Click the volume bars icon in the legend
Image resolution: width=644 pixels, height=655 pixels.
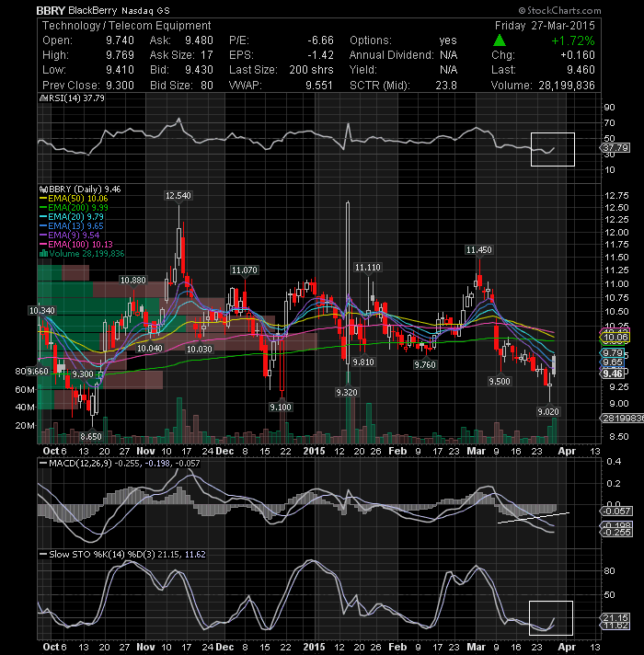[43, 253]
